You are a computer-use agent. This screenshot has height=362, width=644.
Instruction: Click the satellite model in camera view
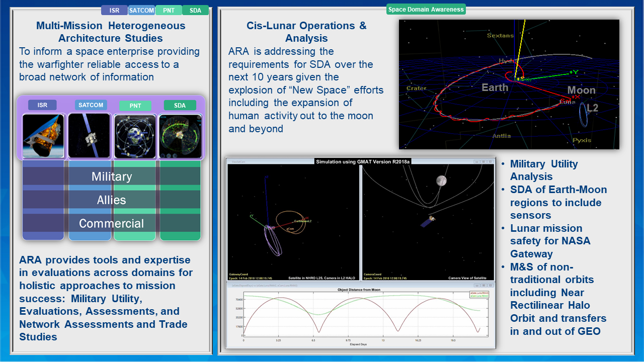(x=429, y=221)
